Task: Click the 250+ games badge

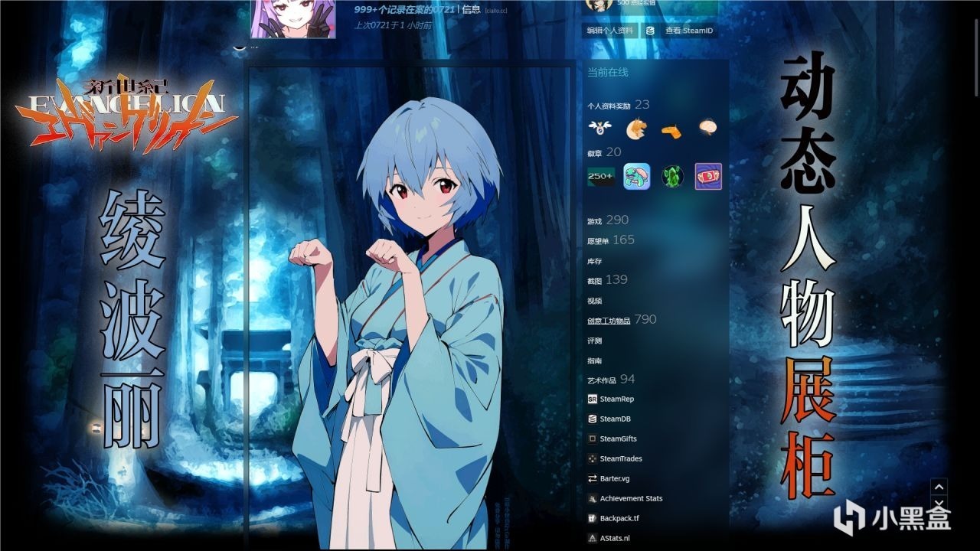Action: (600, 177)
